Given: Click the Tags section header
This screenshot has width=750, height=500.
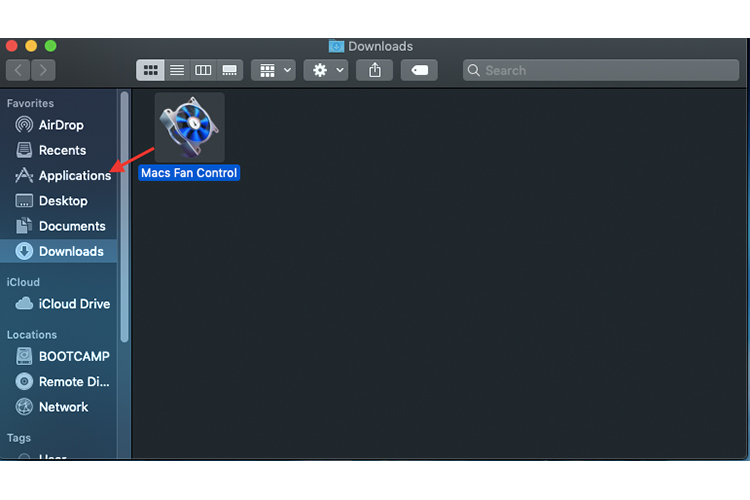Looking at the screenshot, I should tap(19, 438).
